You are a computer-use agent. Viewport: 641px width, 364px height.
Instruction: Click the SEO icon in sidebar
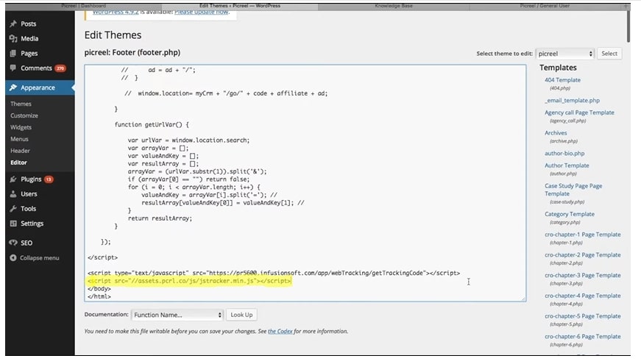click(x=13, y=243)
